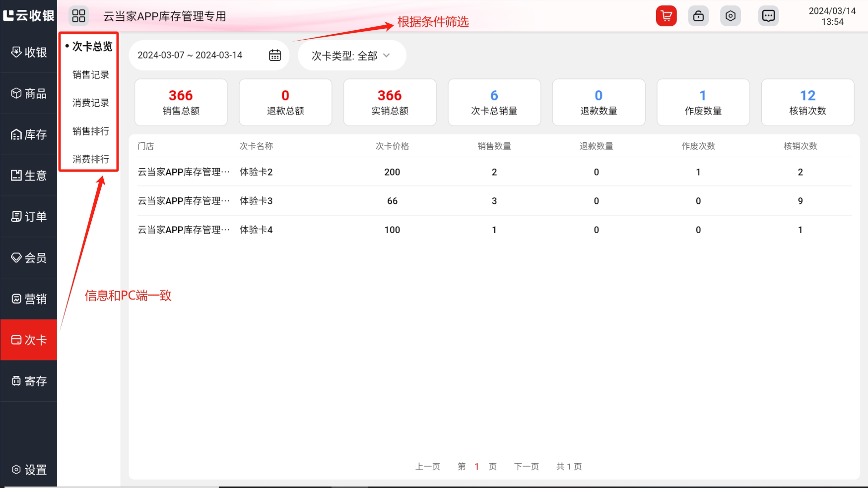Open 库存 inventory section in sidebar
Screen dimensions: 868x488
pos(29,134)
